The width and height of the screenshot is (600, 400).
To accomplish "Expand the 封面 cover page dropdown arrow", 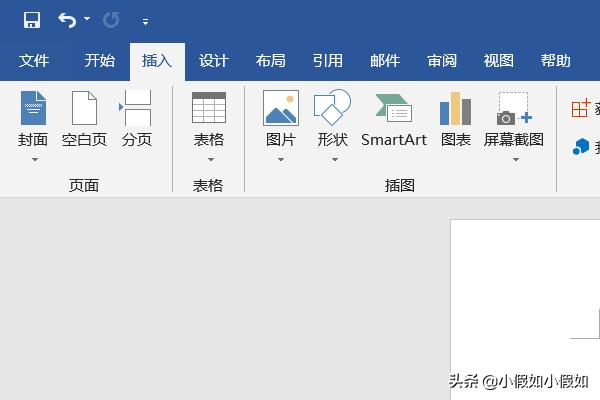I will [x=35, y=160].
